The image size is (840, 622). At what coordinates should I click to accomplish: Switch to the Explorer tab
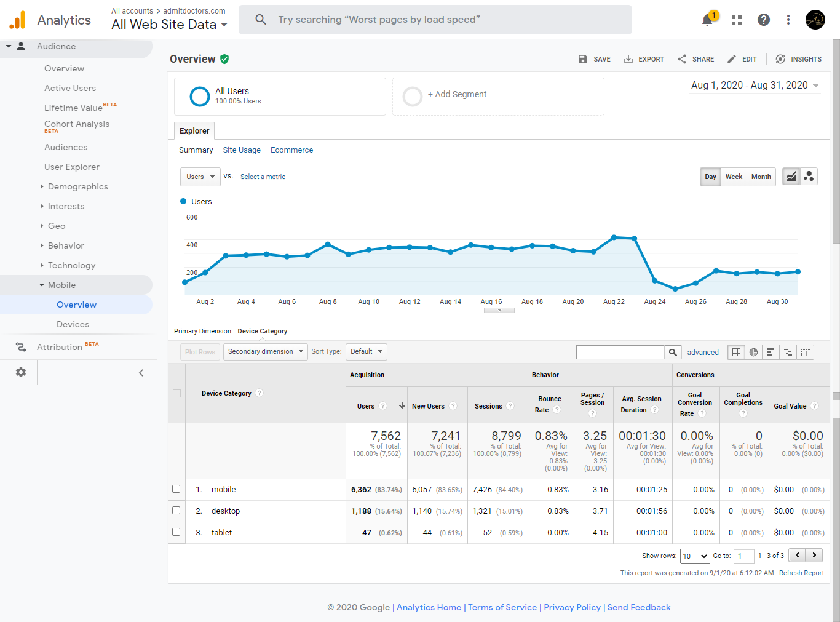pos(194,131)
